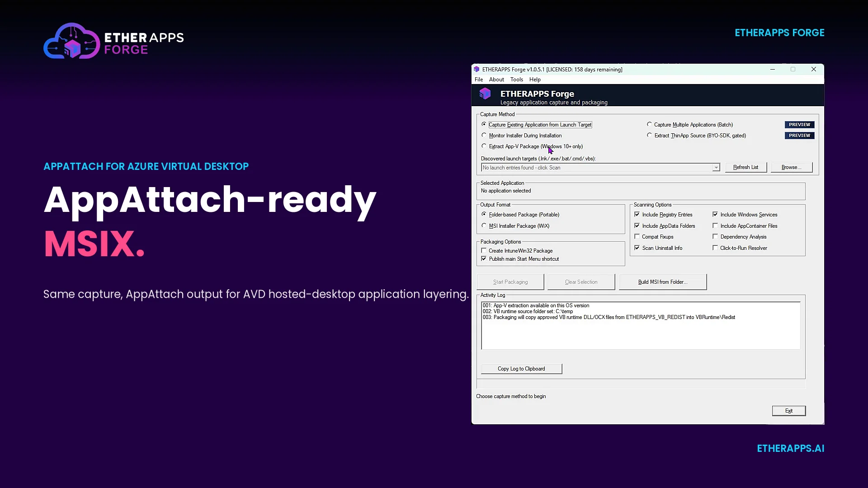Viewport: 868px width, 488px height.
Task: Click the Browse... button
Action: tap(791, 167)
